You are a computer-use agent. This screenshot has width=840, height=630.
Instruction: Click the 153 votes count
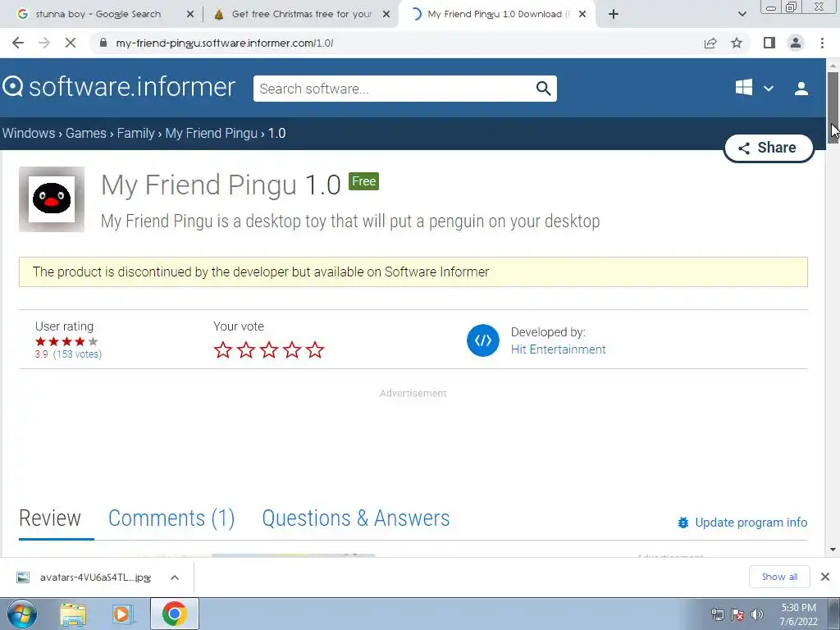coord(77,354)
